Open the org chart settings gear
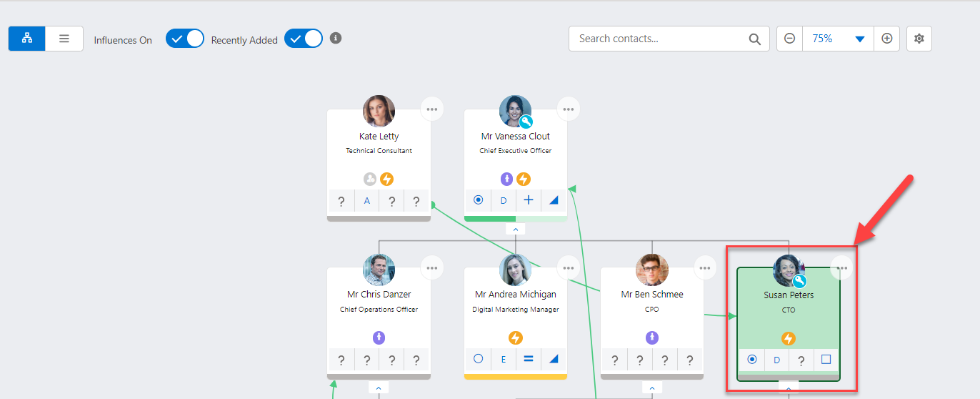Image resolution: width=980 pixels, height=399 pixels. pyautogui.click(x=919, y=39)
